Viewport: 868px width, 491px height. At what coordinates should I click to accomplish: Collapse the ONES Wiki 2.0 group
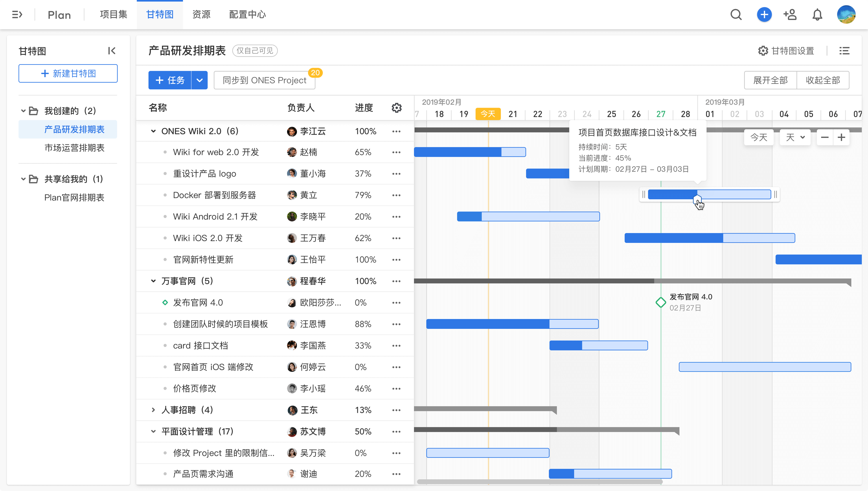154,131
